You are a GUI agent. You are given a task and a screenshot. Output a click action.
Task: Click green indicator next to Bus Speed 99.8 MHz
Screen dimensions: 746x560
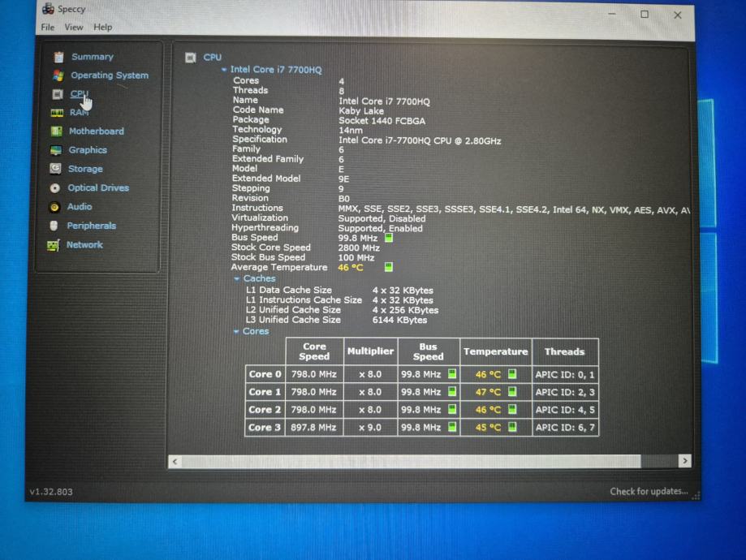pyautogui.click(x=389, y=238)
